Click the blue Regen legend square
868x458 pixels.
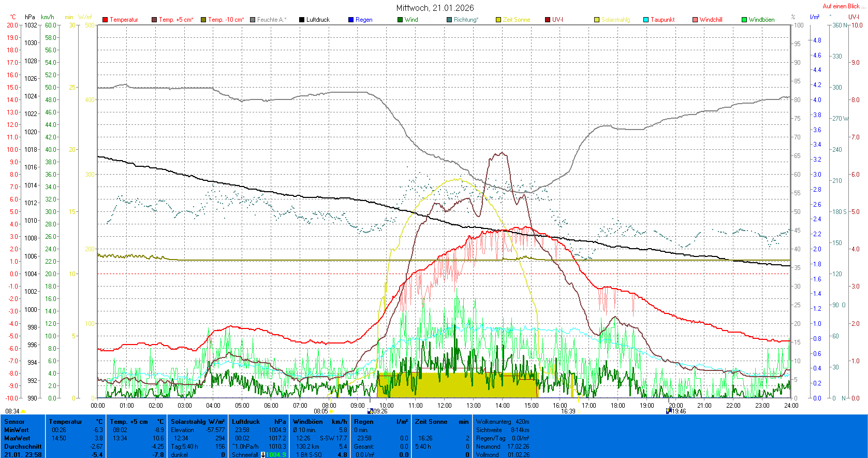(x=351, y=20)
